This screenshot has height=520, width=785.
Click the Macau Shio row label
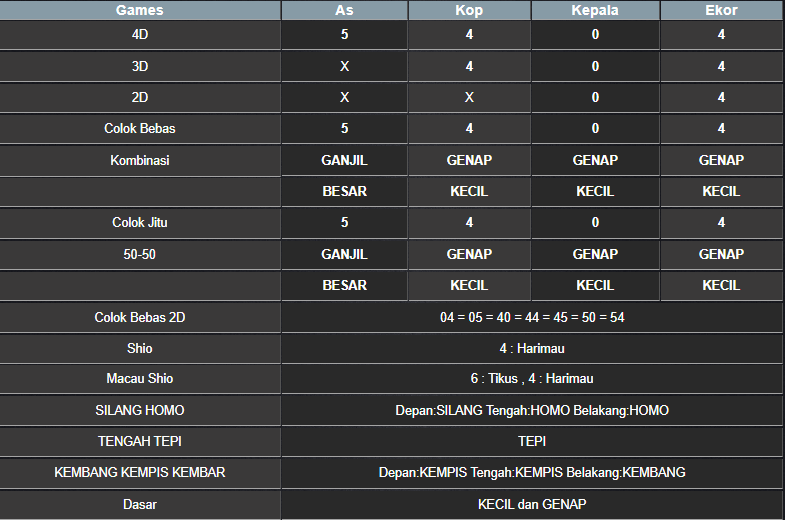pos(140,378)
